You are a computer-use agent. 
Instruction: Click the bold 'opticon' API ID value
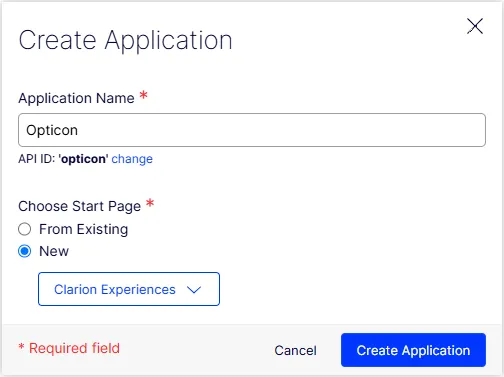tap(83, 159)
